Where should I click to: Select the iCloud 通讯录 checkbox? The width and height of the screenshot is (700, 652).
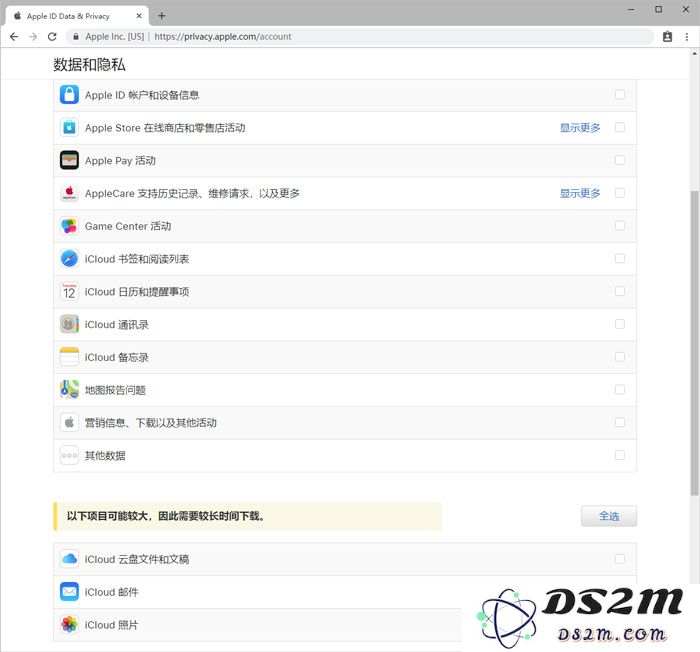pos(620,324)
